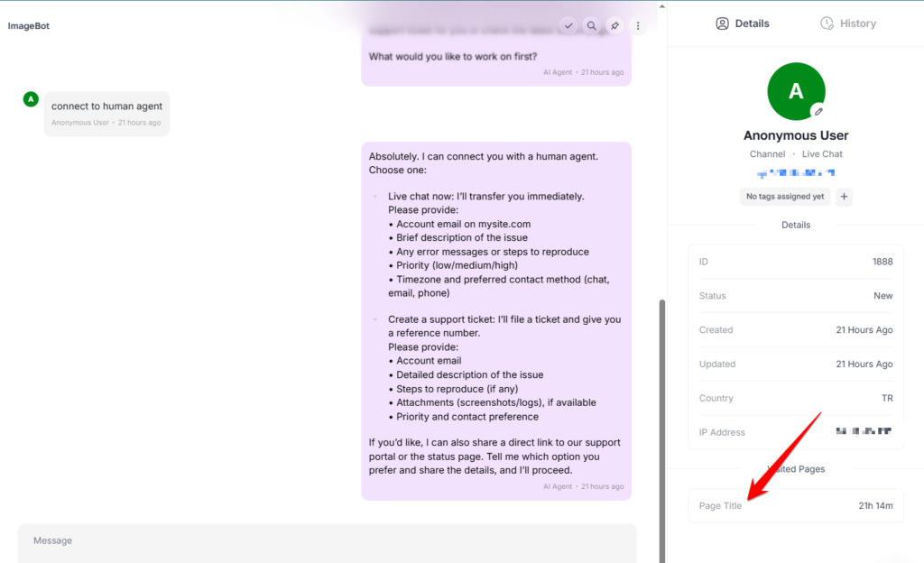Edit avatar using the pencil icon
This screenshot has height=563, width=924.
(818, 111)
